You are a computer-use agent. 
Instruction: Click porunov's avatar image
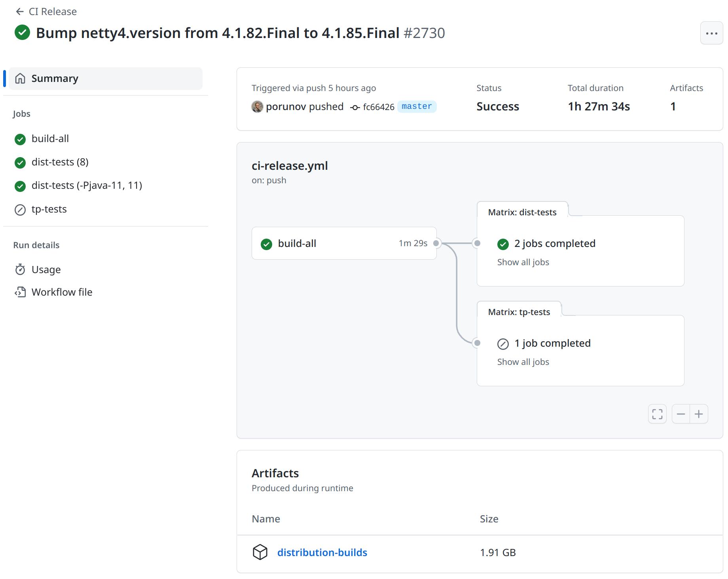pos(257,107)
